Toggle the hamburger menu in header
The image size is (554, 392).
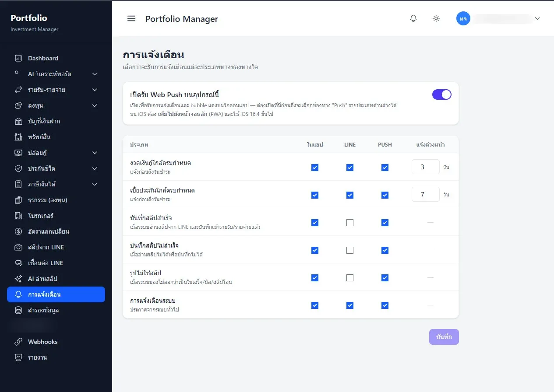(131, 18)
